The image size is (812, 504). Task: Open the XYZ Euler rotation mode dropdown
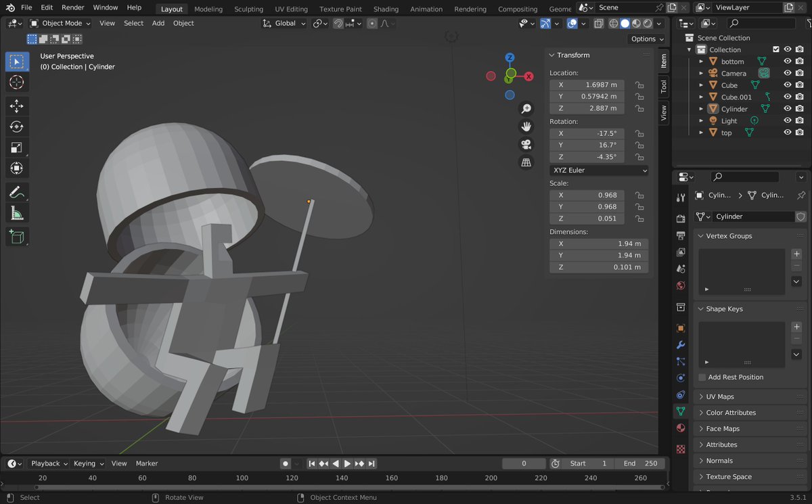pos(599,170)
